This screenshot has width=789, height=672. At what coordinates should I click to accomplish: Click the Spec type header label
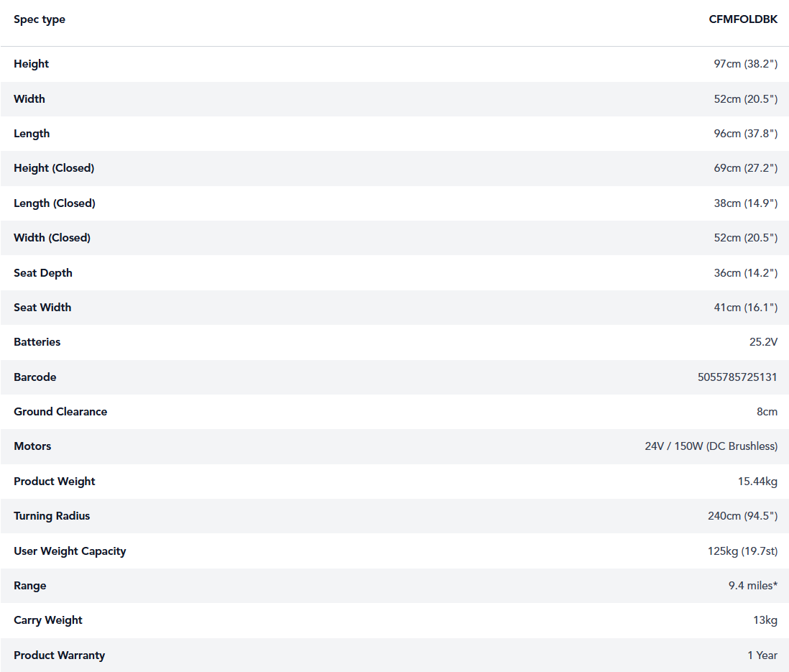[40, 19]
